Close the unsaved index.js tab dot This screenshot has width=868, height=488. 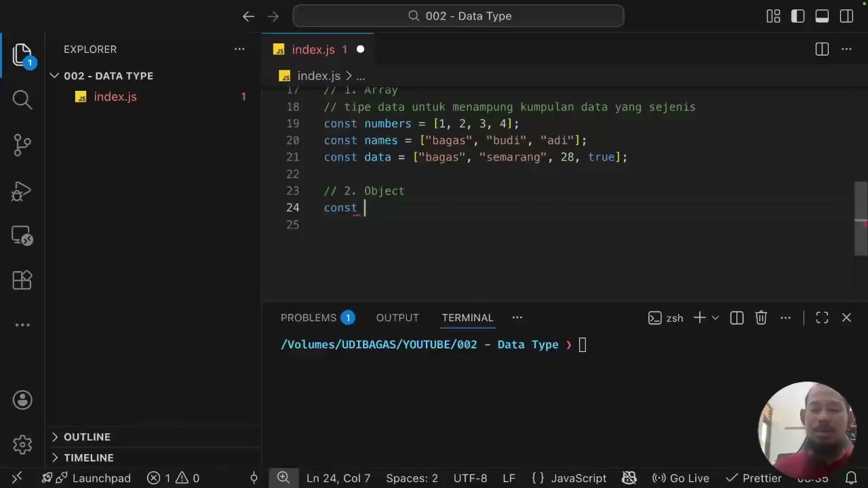[360, 49]
